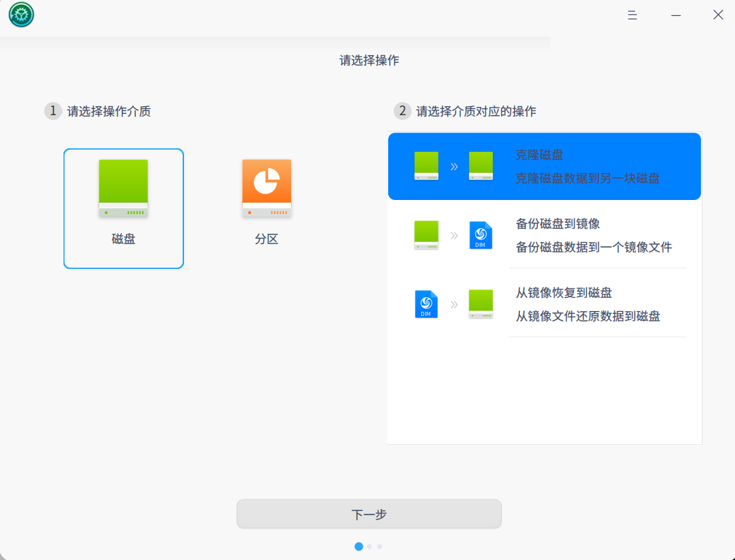Viewport: 735px width, 560px height.
Task: Click the 磁盘 label under disk icon
Action: click(123, 239)
